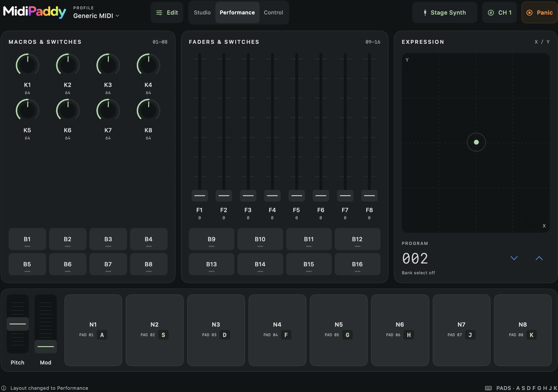Toggle switch B15
The width and height of the screenshot is (558, 392).
coord(309,264)
